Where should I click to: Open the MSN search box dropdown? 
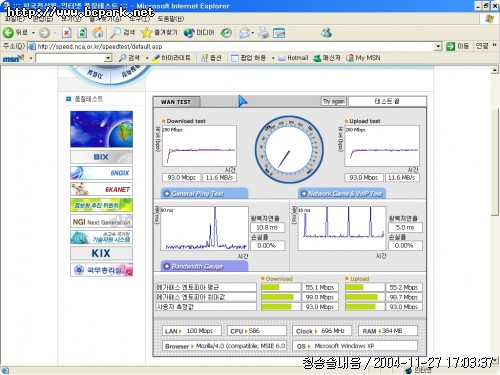coord(108,58)
